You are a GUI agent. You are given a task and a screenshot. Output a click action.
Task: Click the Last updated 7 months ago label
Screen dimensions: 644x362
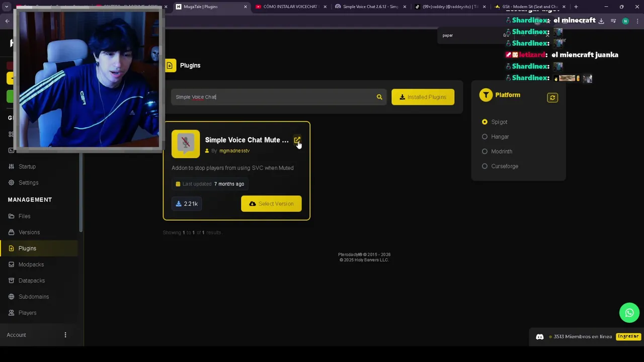(210, 184)
